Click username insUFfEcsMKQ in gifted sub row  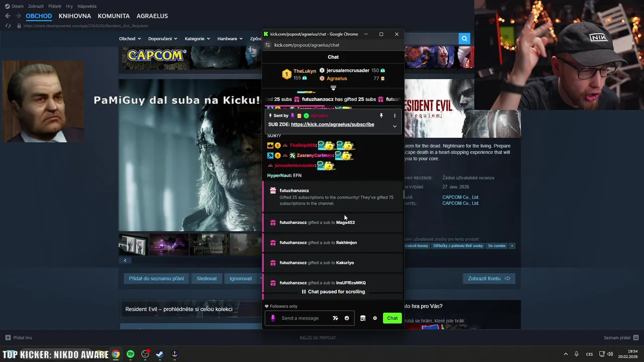(x=351, y=283)
